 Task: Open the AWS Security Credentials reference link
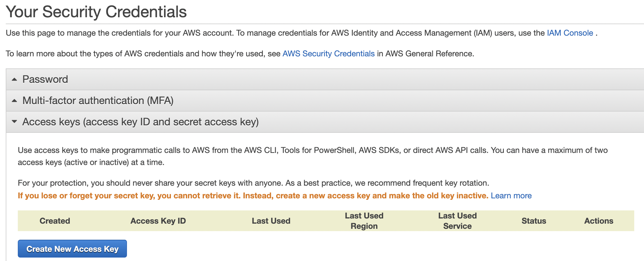coord(328,54)
